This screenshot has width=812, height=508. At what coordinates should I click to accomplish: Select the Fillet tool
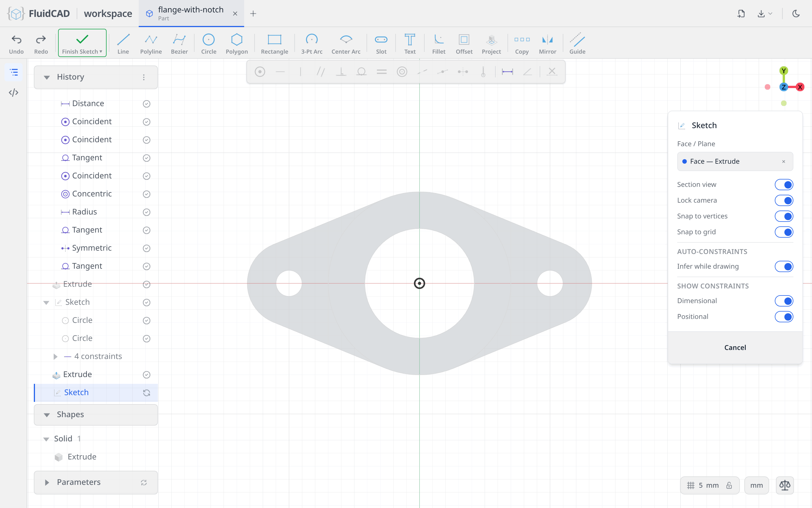pyautogui.click(x=438, y=44)
